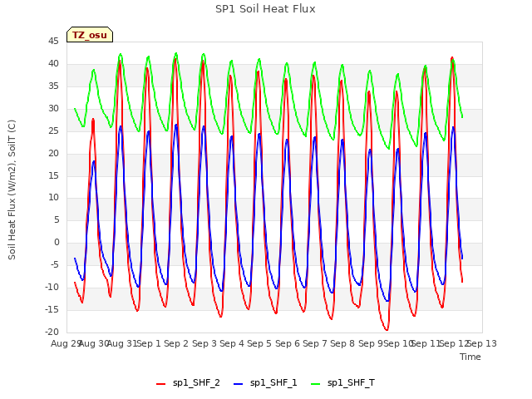The width and height of the screenshot is (532, 399).
Task: Click the blue sp1_SHF_1 legend swatch
Action: click(x=239, y=384)
